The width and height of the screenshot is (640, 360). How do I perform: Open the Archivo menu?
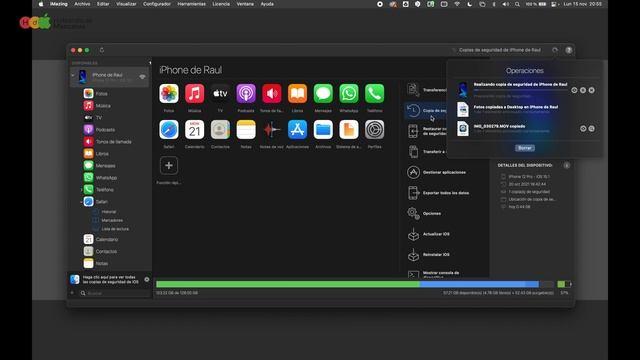[x=82, y=4]
